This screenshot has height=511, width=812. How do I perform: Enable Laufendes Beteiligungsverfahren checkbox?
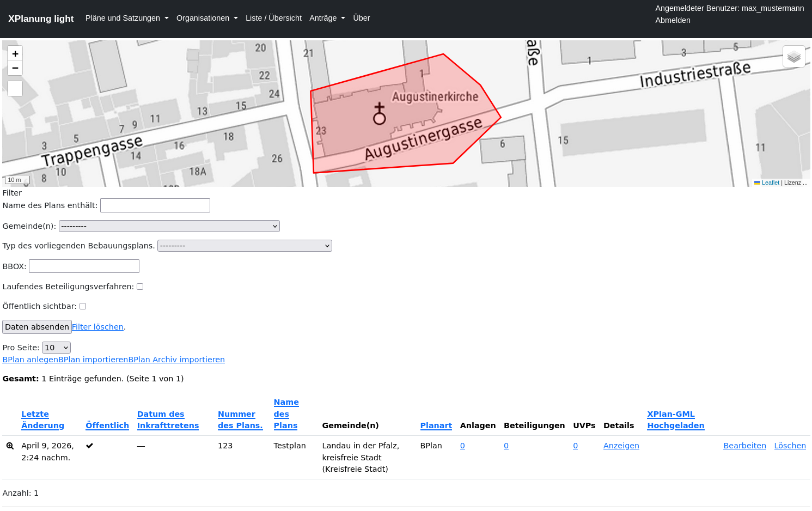[140, 287]
